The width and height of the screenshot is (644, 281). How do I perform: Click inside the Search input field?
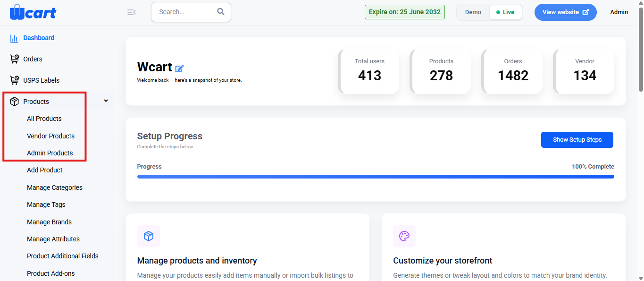[x=186, y=12]
